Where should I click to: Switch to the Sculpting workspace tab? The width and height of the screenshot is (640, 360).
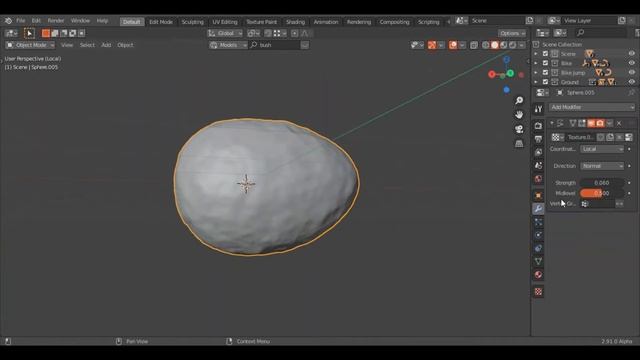193,22
